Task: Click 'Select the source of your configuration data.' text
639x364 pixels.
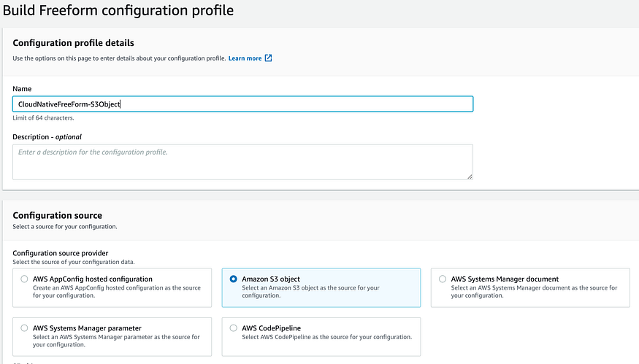Action: pyautogui.click(x=73, y=262)
